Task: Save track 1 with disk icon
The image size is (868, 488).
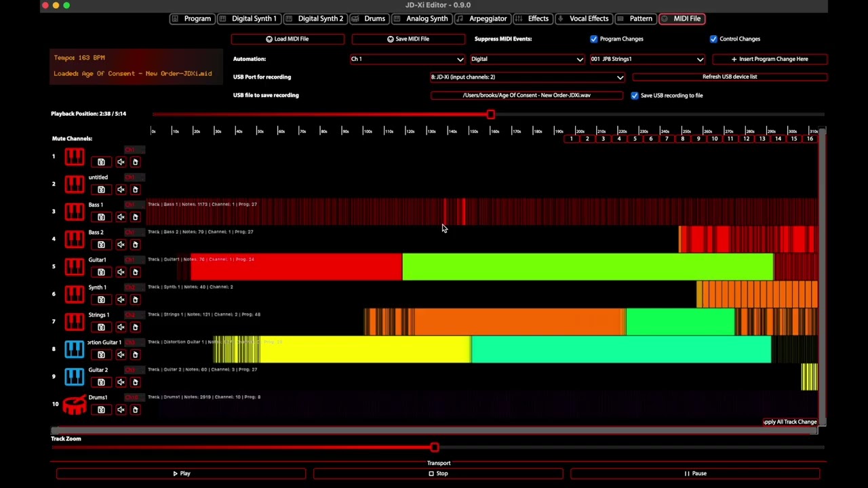Action: point(101,162)
